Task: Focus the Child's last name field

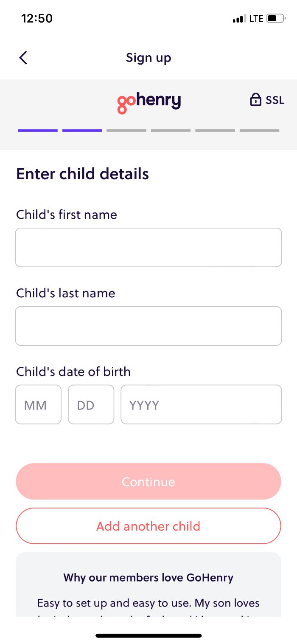Action: (148, 326)
